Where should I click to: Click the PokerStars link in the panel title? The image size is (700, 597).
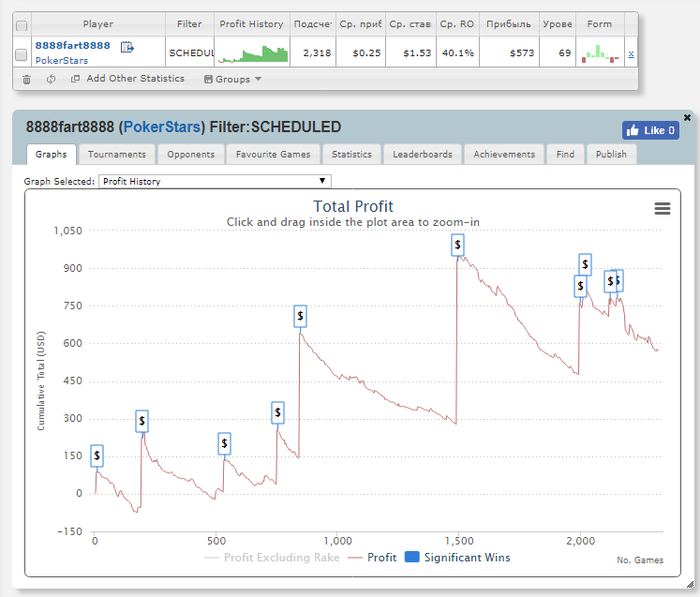click(162, 127)
